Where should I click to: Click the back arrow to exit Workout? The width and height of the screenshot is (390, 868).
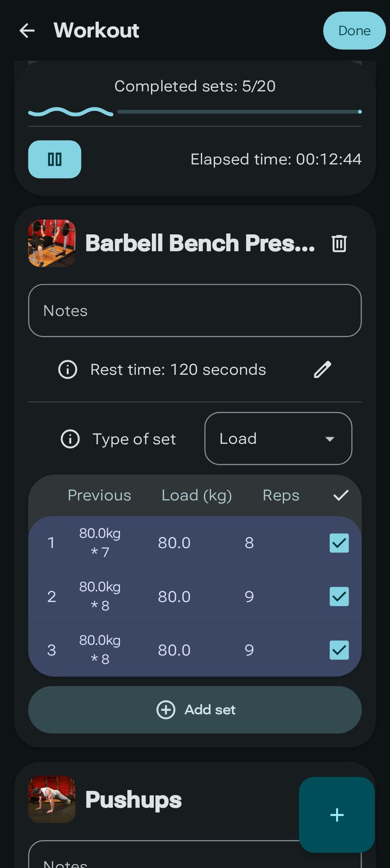(x=27, y=30)
